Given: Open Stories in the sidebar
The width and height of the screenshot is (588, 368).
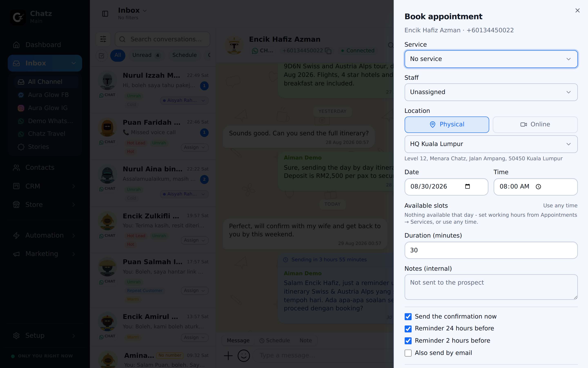Looking at the screenshot, I should 46,147.
